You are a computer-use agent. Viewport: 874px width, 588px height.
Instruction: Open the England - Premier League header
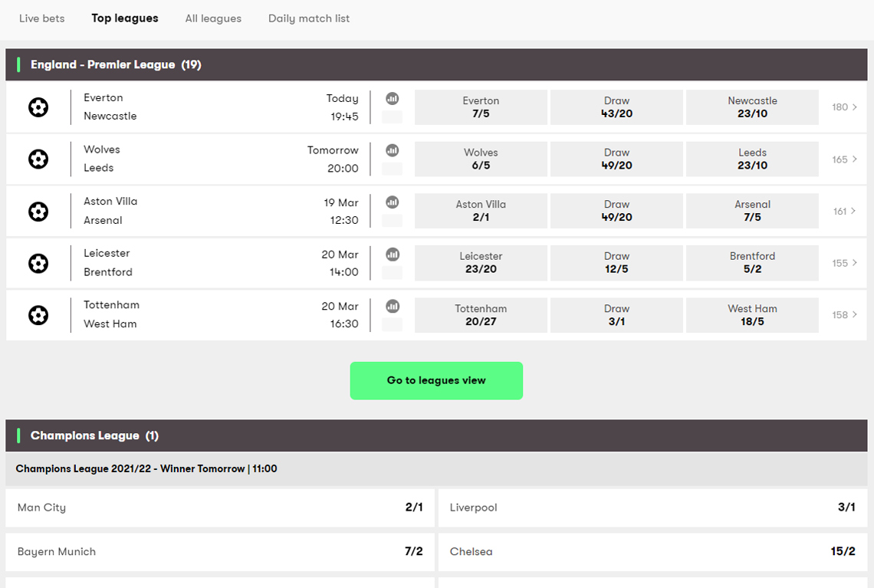coord(436,64)
